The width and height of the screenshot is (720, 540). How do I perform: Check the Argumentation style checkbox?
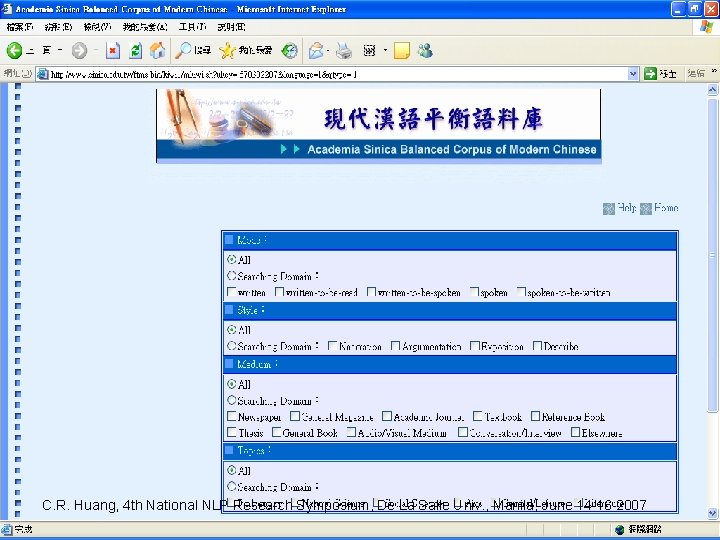click(x=395, y=346)
